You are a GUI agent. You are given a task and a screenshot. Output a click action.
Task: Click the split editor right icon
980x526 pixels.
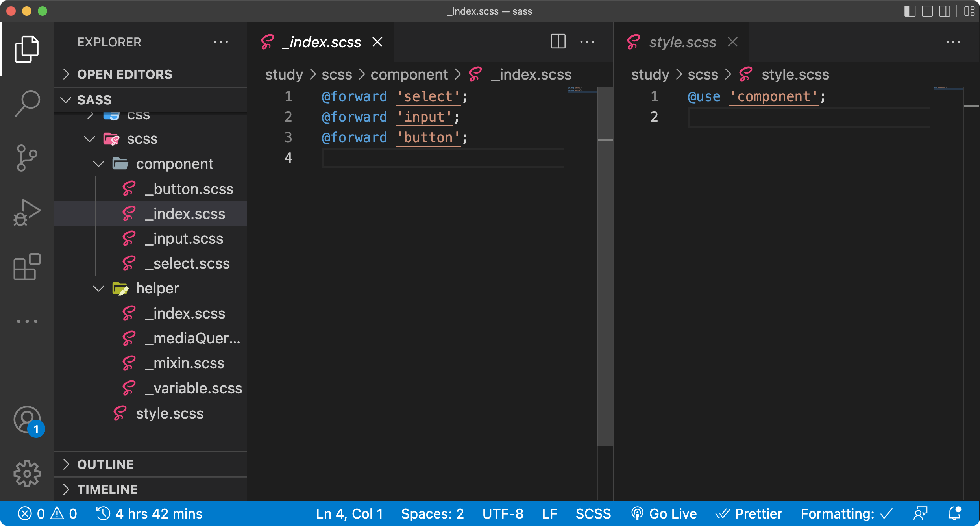point(558,42)
